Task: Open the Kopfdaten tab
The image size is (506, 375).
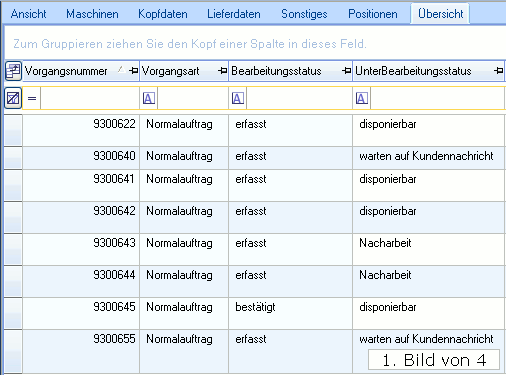Action: point(163,14)
